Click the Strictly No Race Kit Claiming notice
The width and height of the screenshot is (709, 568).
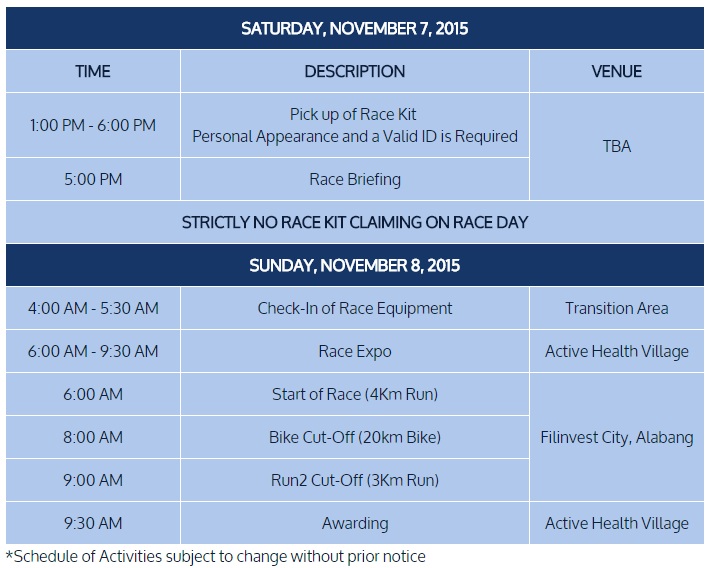click(354, 222)
